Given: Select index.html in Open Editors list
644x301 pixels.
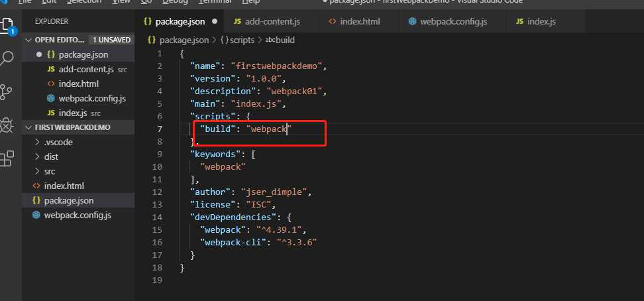Looking at the screenshot, I should tap(78, 84).
